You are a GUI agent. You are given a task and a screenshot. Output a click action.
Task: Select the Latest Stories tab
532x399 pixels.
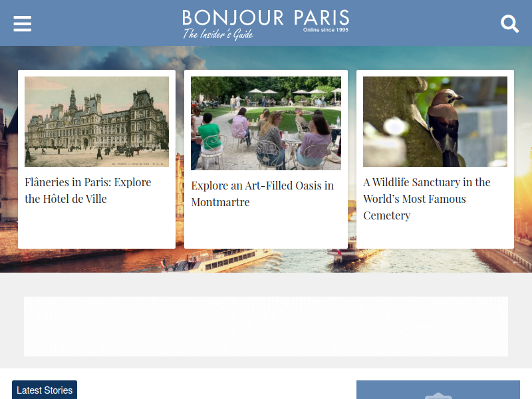[45, 390]
